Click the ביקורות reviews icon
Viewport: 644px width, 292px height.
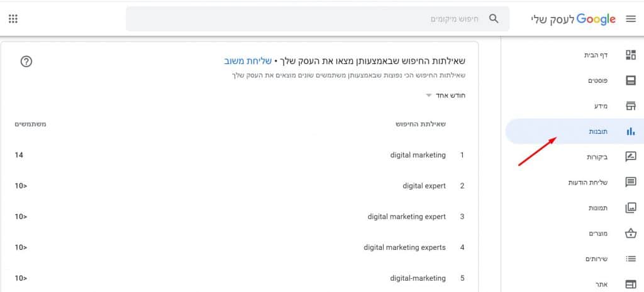tap(630, 156)
